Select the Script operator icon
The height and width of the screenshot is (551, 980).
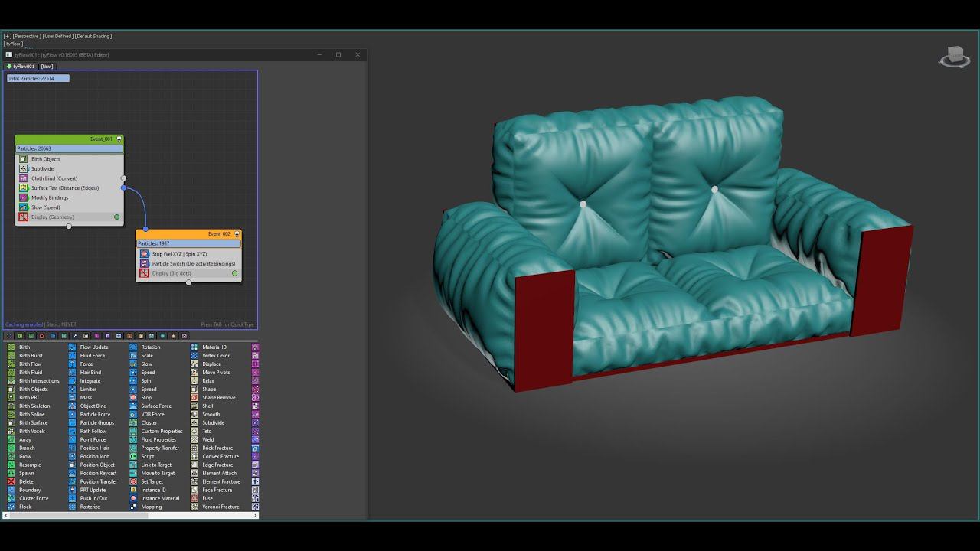[x=133, y=457]
